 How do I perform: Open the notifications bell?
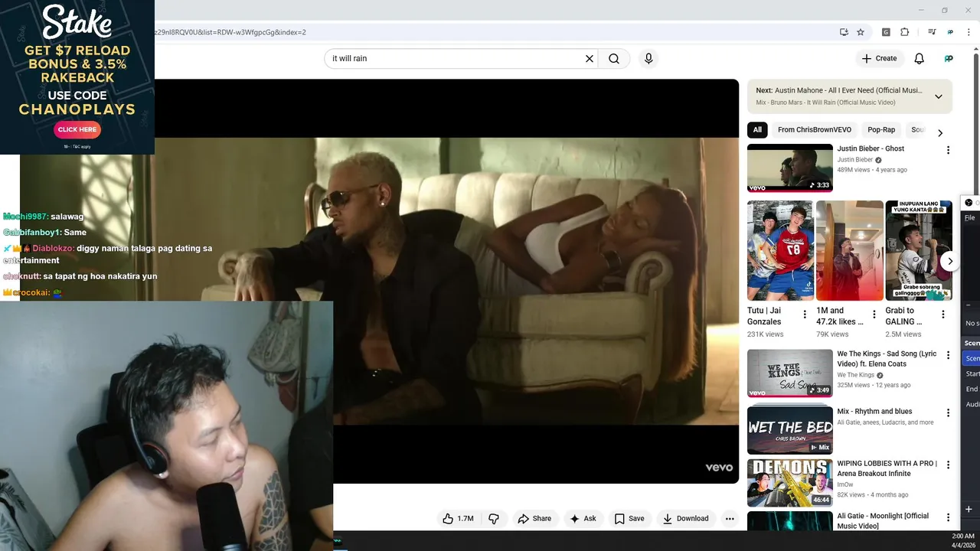919,58
